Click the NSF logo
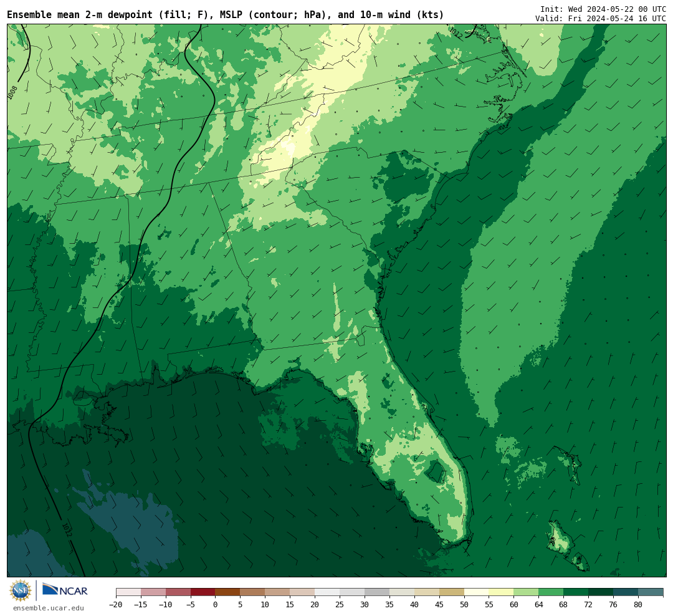 click(x=20, y=590)
